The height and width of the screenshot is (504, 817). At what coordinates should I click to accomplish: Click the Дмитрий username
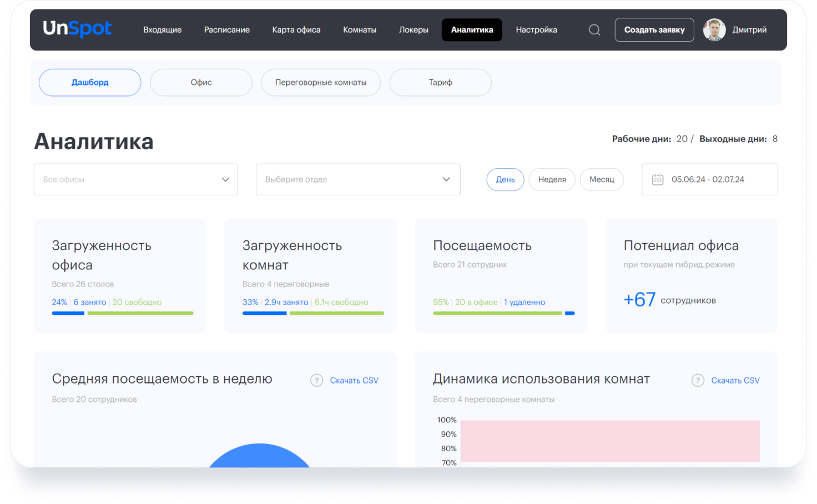coord(749,30)
